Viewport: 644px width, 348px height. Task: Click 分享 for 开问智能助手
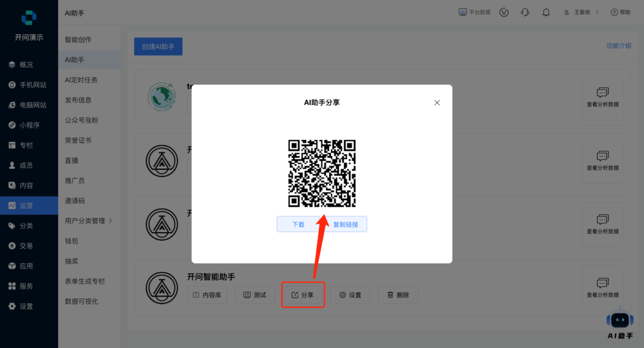303,295
